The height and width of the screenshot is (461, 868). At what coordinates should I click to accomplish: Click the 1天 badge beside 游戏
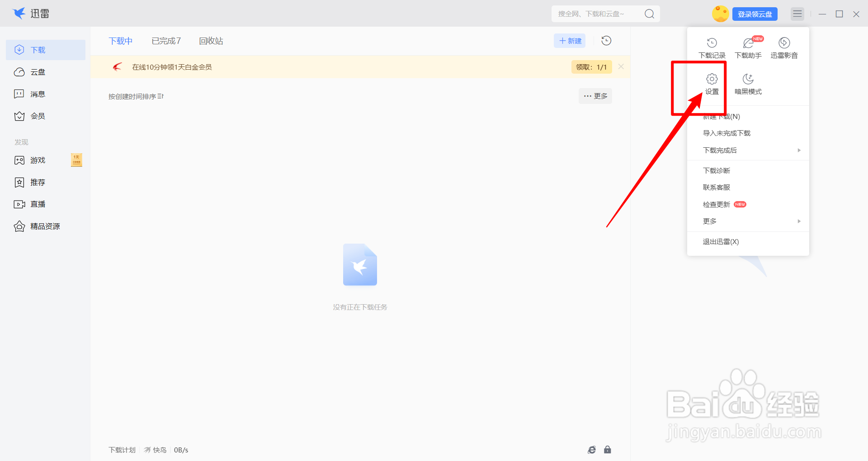(x=76, y=160)
